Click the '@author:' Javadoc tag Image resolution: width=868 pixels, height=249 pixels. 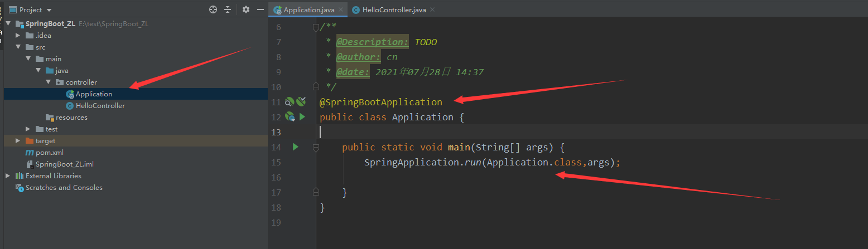(x=359, y=57)
